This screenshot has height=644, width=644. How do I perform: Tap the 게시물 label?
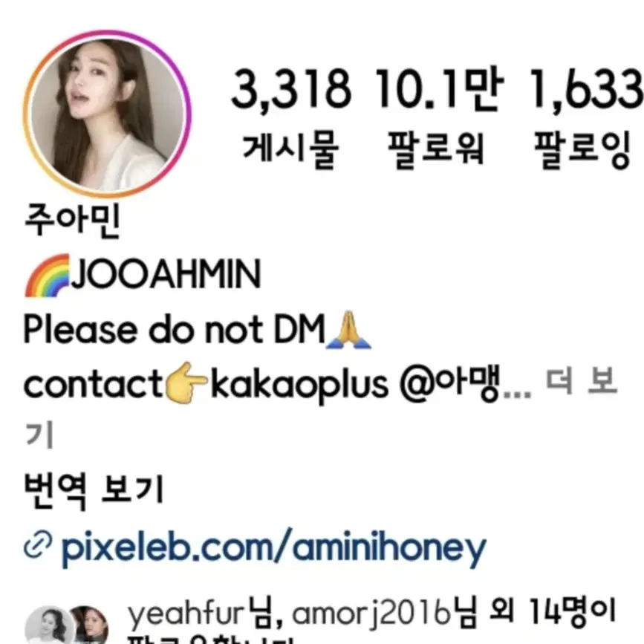[290, 149]
